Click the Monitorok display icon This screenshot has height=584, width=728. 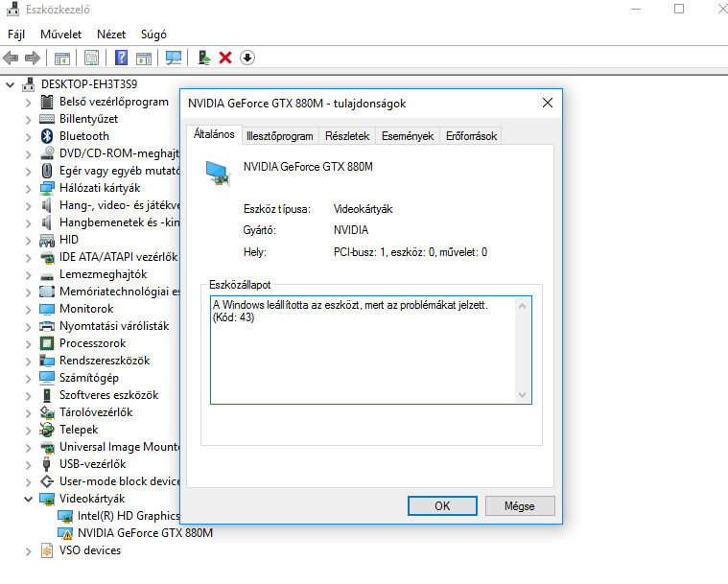tap(47, 309)
